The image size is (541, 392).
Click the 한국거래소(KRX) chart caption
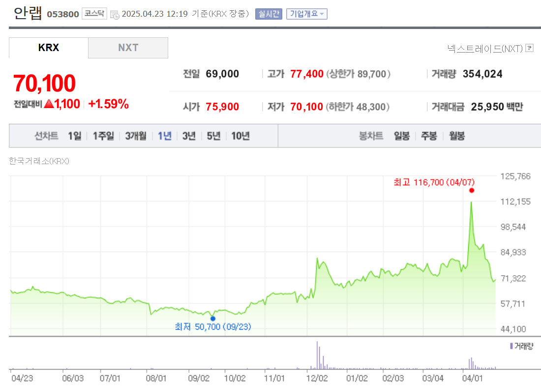[x=39, y=161]
